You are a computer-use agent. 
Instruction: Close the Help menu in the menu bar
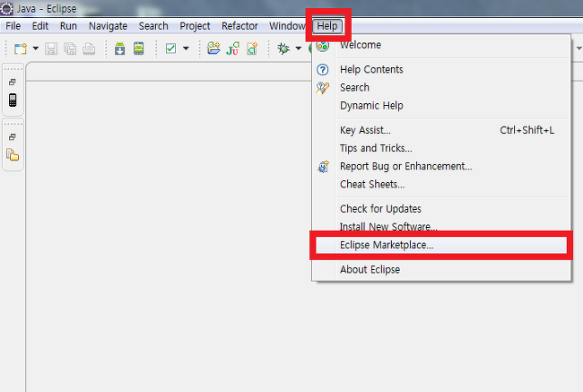[327, 26]
